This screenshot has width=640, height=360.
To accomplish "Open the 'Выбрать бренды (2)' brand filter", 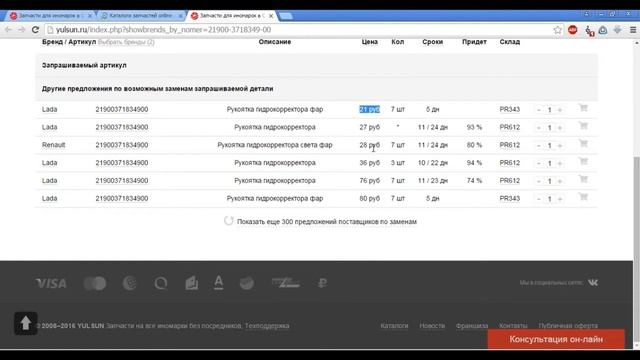I will pos(126,42).
